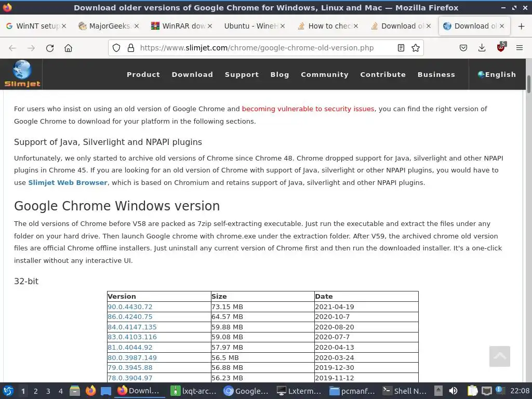This screenshot has width=532, height=399.
Task: Reload the current page
Action: 50,48
